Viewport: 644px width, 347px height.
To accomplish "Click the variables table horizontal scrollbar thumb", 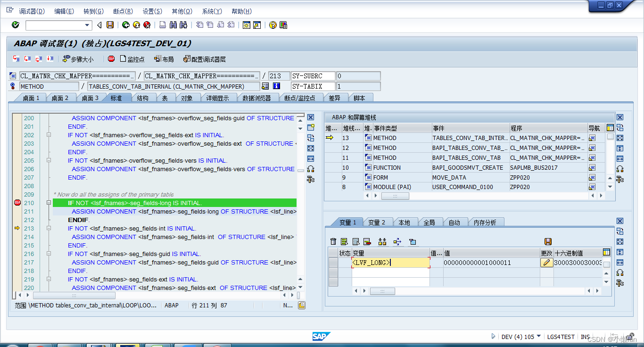I will coord(382,291).
